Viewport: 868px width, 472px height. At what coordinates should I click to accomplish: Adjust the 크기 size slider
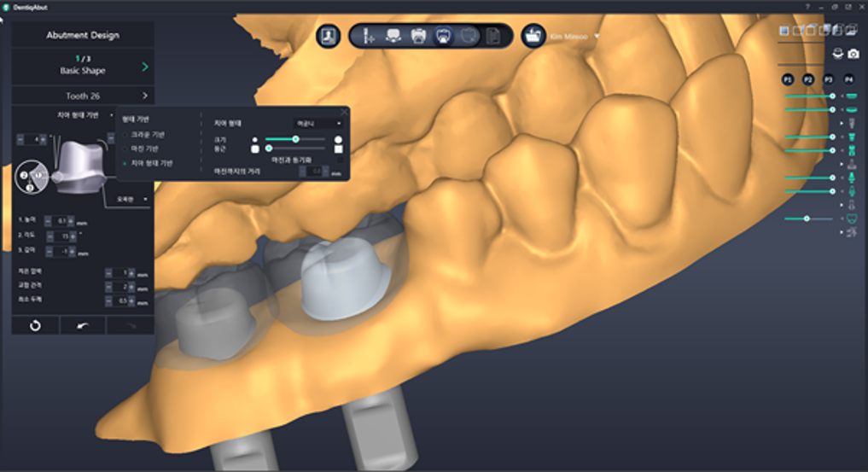(295, 138)
